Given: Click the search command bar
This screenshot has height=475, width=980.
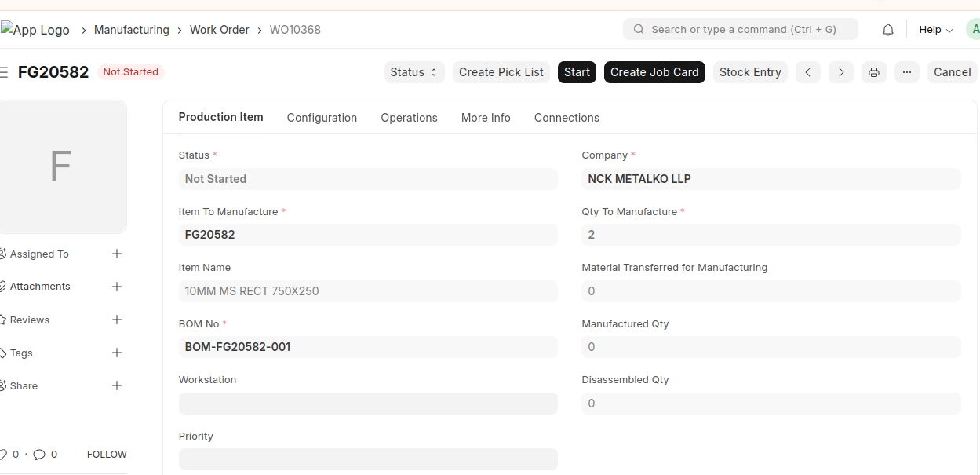Looking at the screenshot, I should click(x=741, y=30).
